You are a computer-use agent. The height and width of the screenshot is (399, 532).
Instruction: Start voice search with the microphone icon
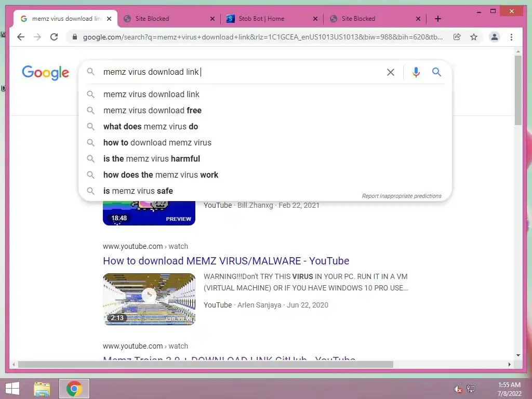pyautogui.click(x=416, y=72)
